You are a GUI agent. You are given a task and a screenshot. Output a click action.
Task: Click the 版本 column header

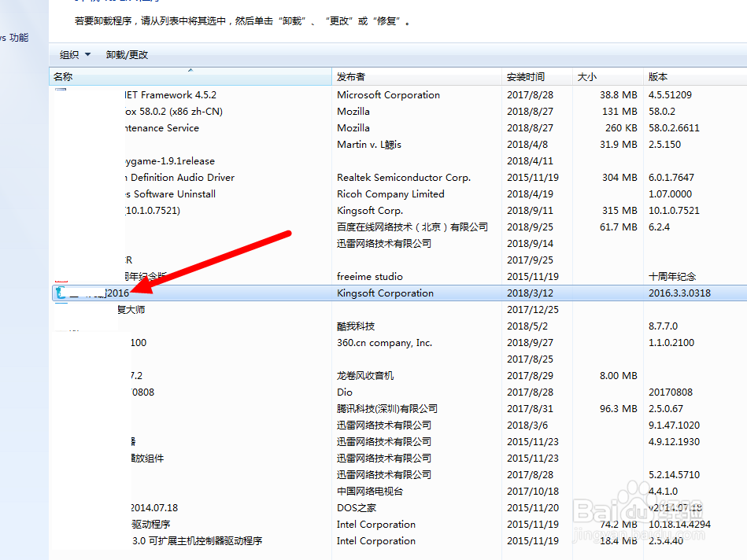(x=695, y=76)
